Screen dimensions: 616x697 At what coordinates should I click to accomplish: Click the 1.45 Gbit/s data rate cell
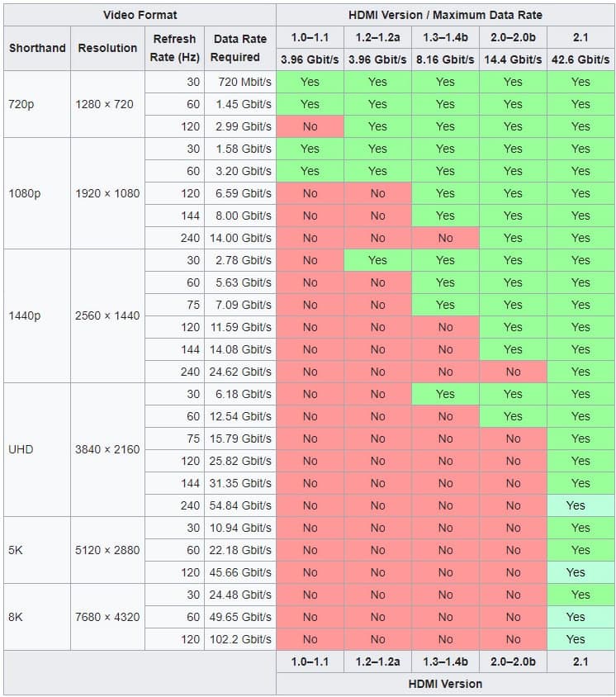pos(240,104)
